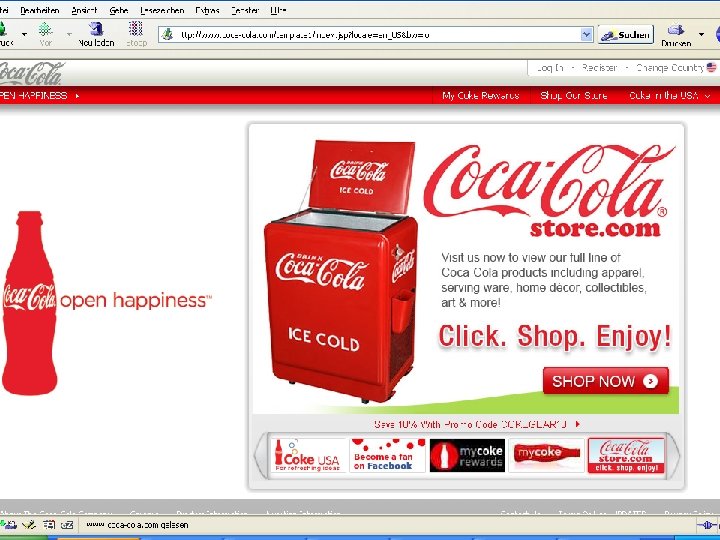Click the Vor forward navigation icon

[x=45, y=29]
